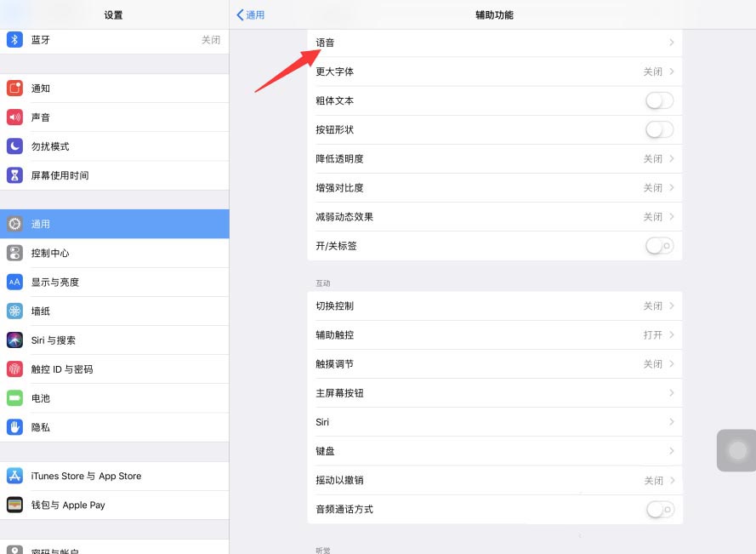Tap the Screen Time hourglass icon
The height and width of the screenshot is (554, 756).
coord(14,175)
